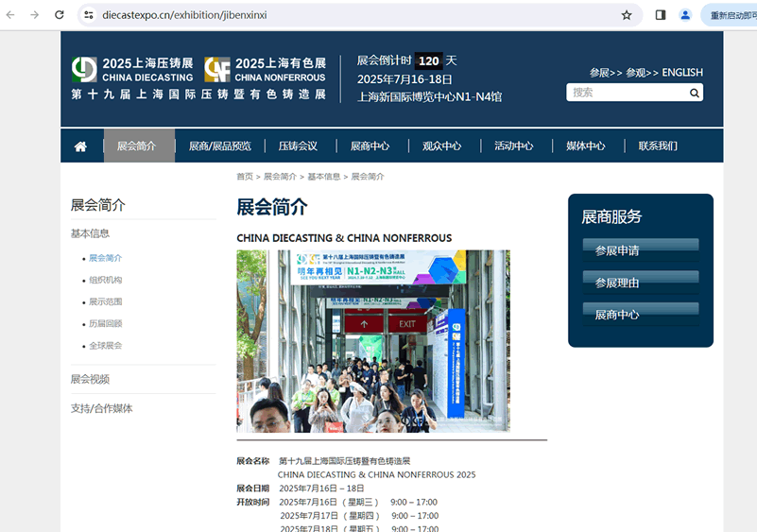Open the 参展>> link

coord(606,73)
